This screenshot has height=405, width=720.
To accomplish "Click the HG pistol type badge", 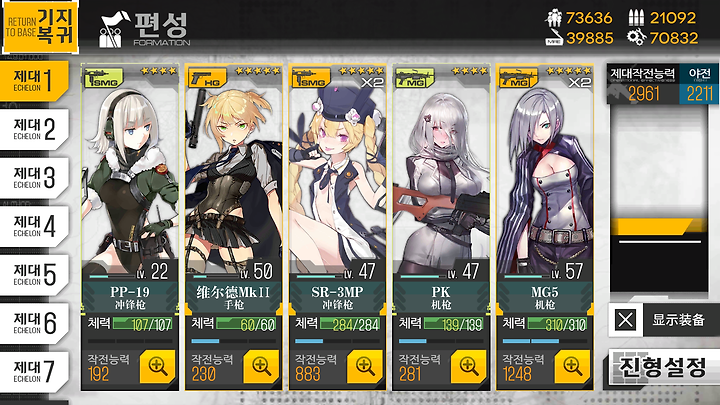I will click(208, 78).
